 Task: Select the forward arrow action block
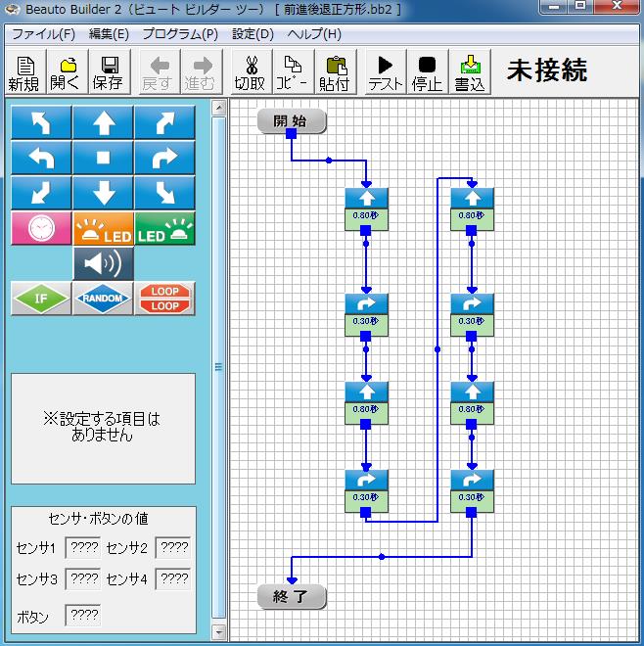[104, 123]
